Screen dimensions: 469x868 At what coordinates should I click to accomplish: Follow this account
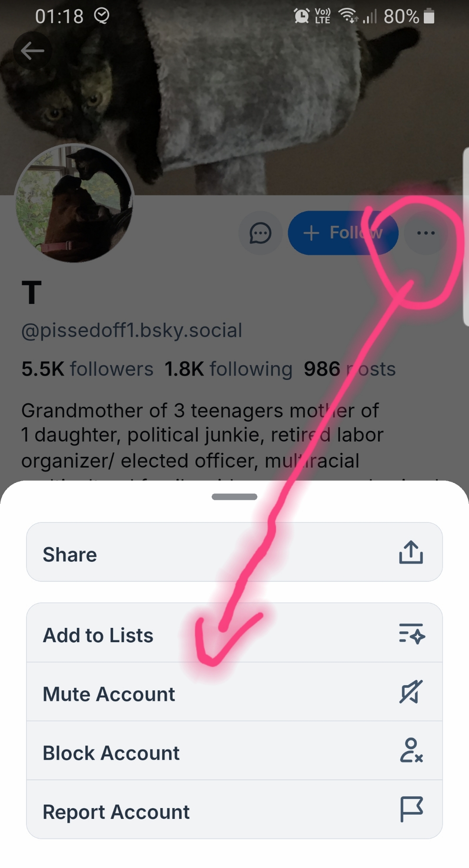coord(343,233)
